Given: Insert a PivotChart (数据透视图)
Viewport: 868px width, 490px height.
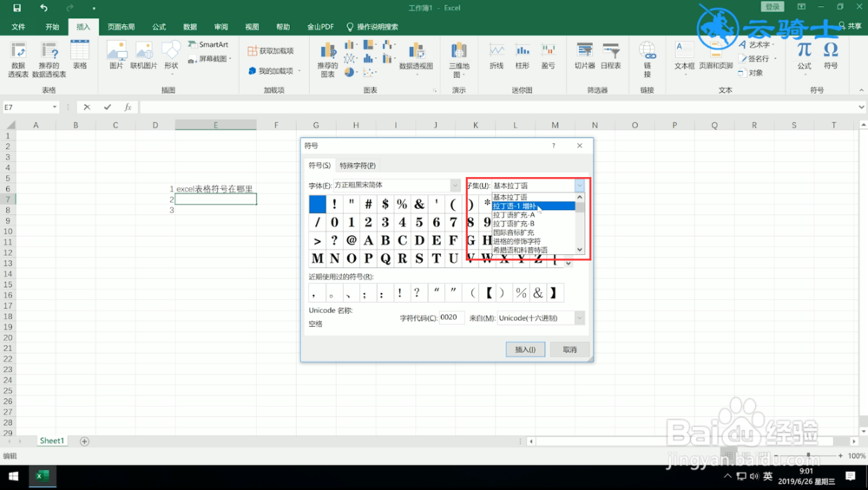Looking at the screenshot, I should click(417, 56).
